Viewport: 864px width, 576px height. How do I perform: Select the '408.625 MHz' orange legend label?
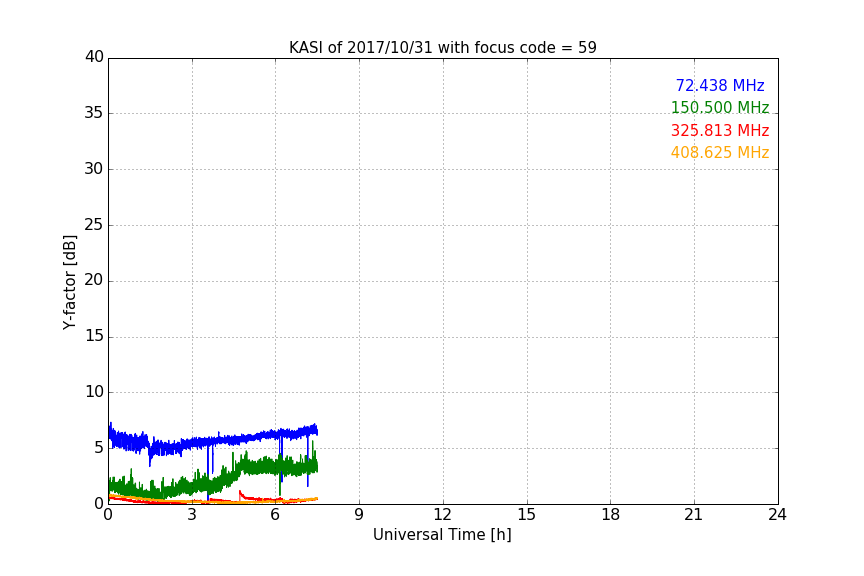pyautogui.click(x=720, y=153)
